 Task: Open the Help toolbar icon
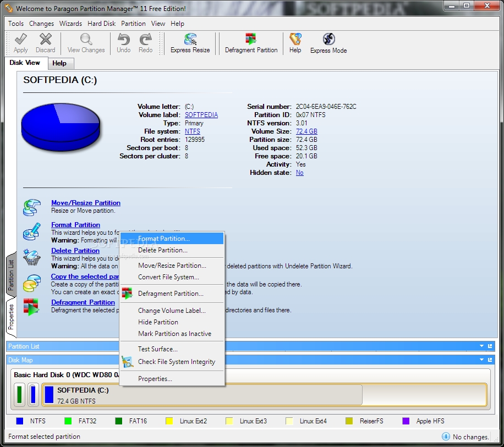tap(295, 39)
